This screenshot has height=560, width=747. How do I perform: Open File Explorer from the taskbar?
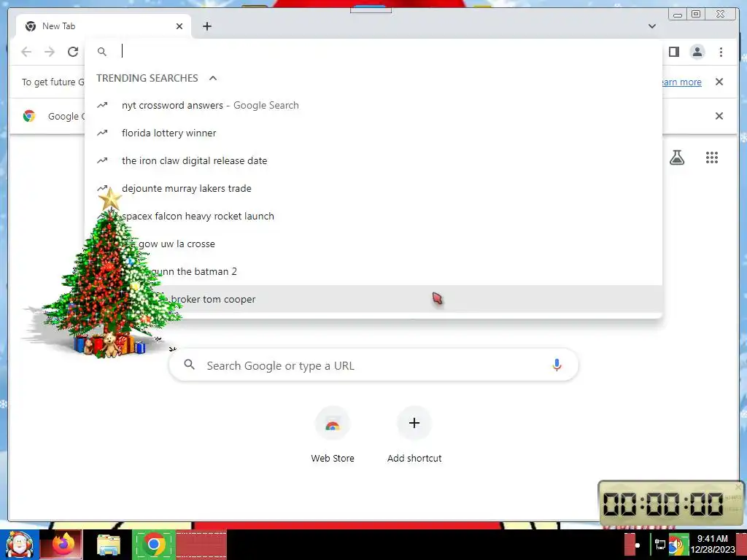click(109, 545)
